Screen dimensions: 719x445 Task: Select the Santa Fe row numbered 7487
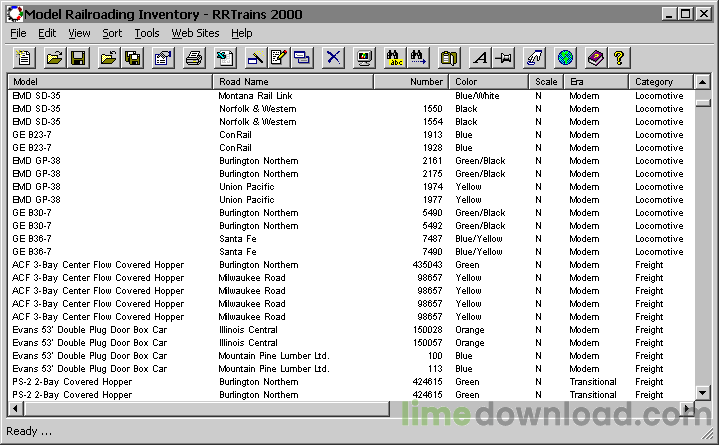351,239
